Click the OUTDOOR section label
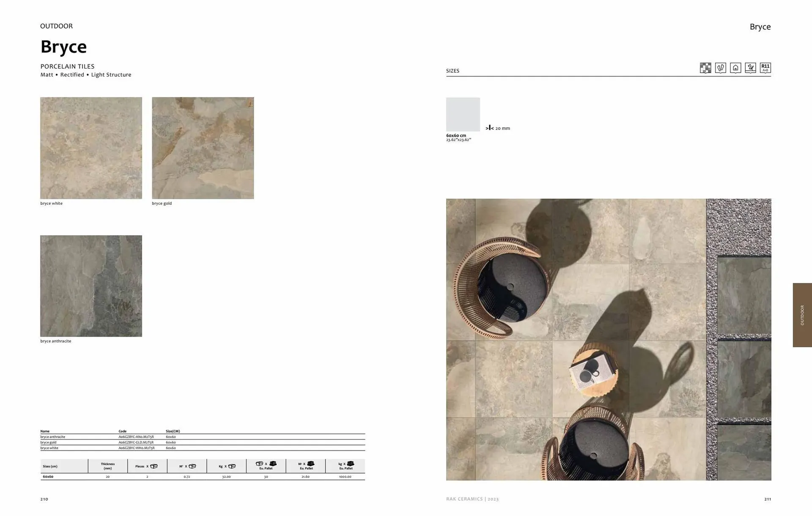The height and width of the screenshot is (516, 812). coord(56,26)
